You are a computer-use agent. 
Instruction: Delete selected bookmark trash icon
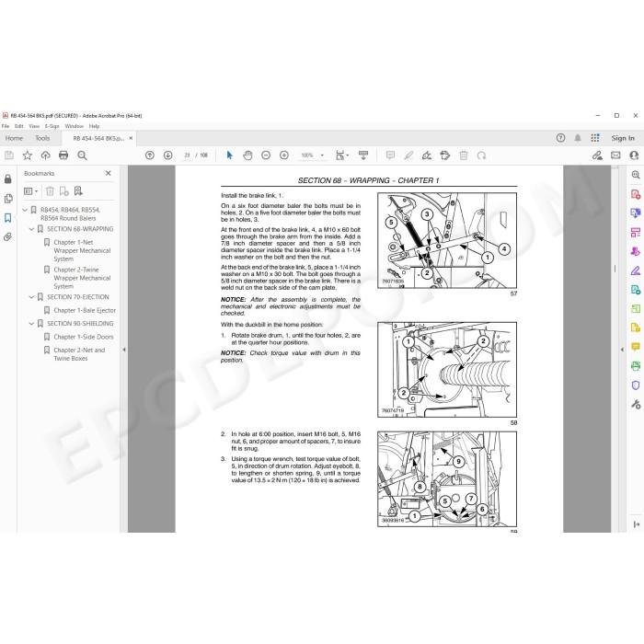tap(50, 191)
